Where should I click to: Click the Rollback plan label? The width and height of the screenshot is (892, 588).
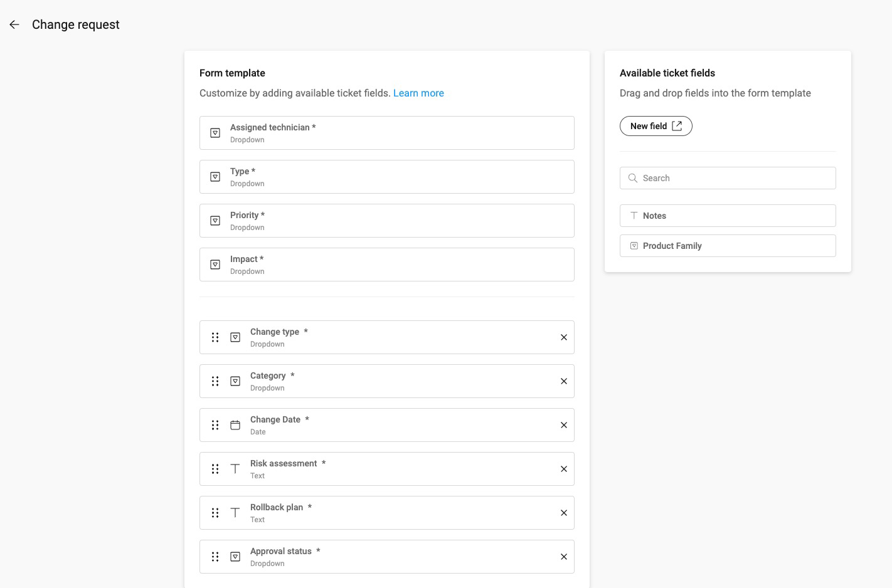point(277,507)
